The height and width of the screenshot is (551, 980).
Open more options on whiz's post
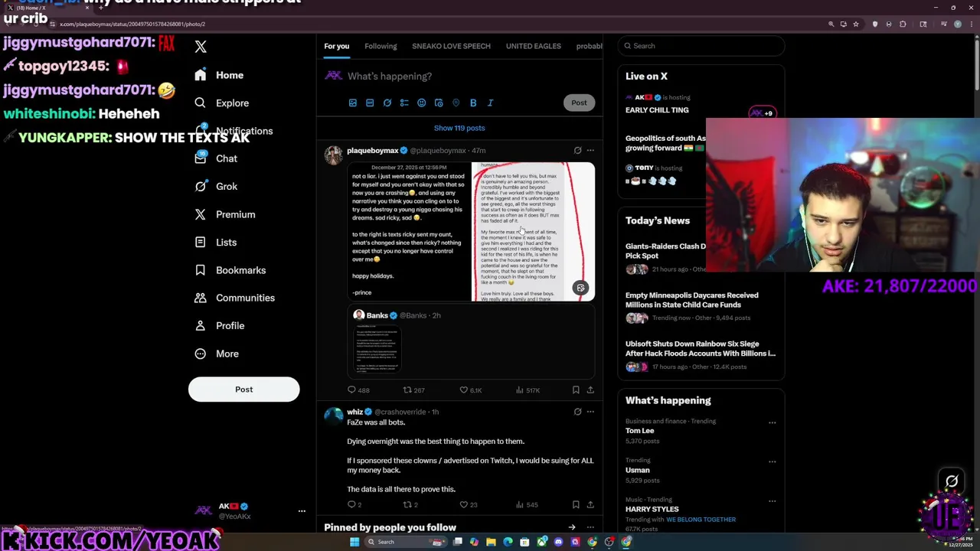(590, 412)
